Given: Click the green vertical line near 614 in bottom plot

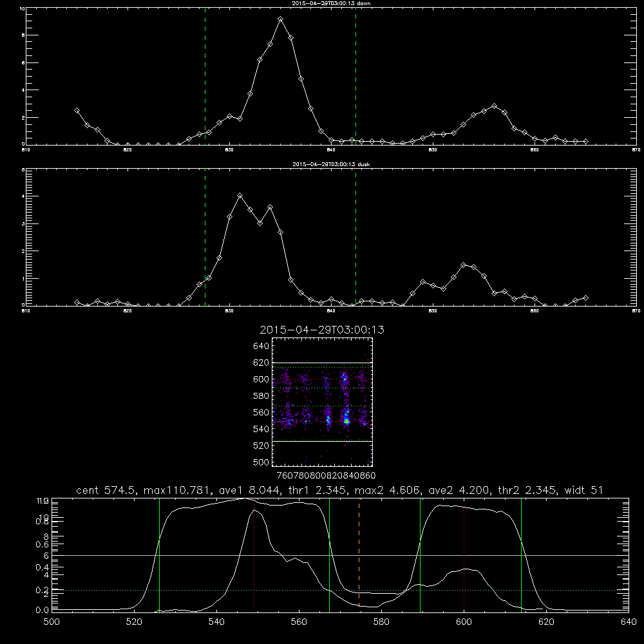Looking at the screenshot, I should [521, 554].
